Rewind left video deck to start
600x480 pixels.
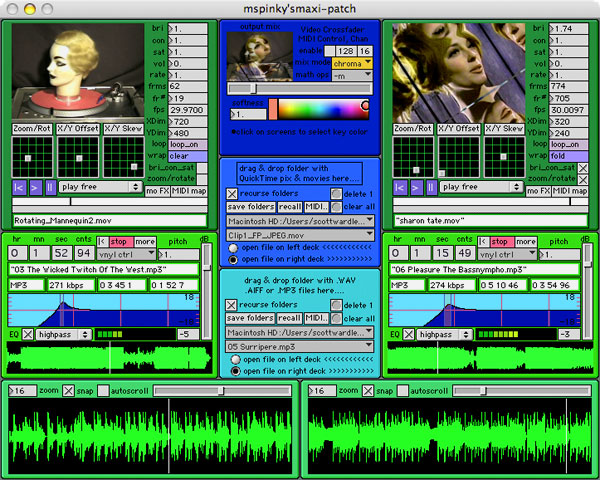pos(19,187)
